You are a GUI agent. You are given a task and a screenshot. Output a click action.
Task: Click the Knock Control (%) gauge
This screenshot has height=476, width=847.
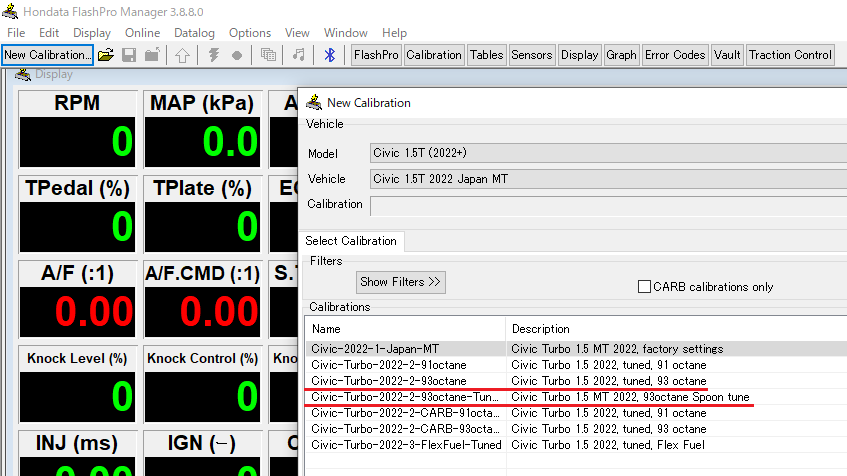pyautogui.click(x=202, y=385)
